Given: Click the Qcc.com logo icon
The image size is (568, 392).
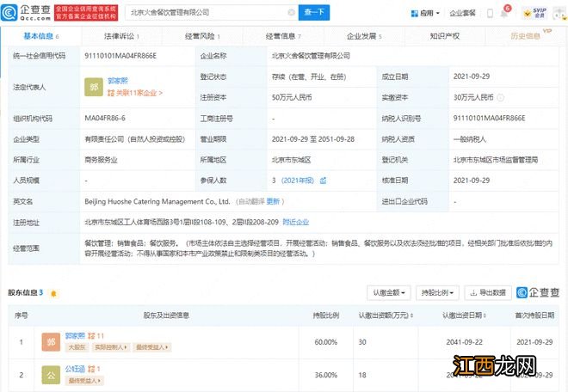Looking at the screenshot, I should tap(9, 13).
